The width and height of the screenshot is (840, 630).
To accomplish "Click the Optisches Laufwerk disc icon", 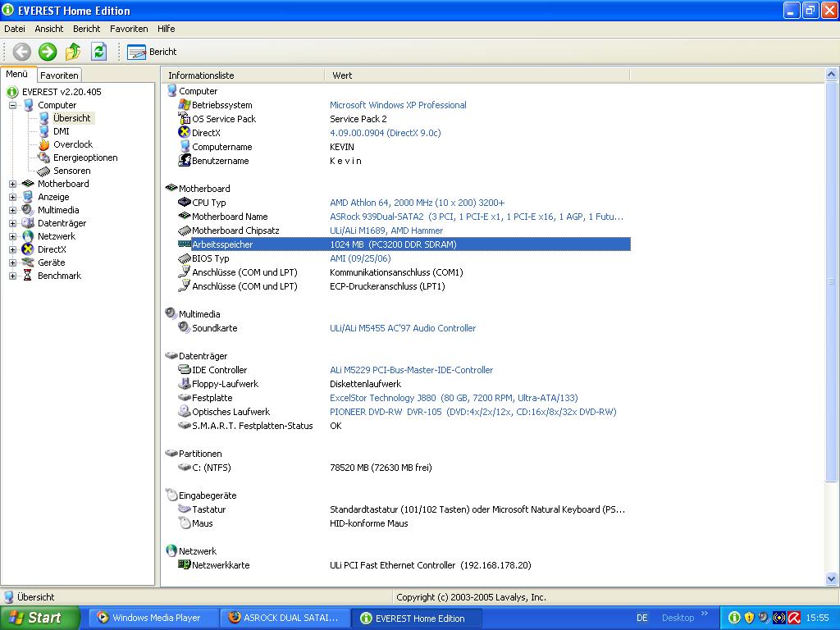I will point(185,411).
